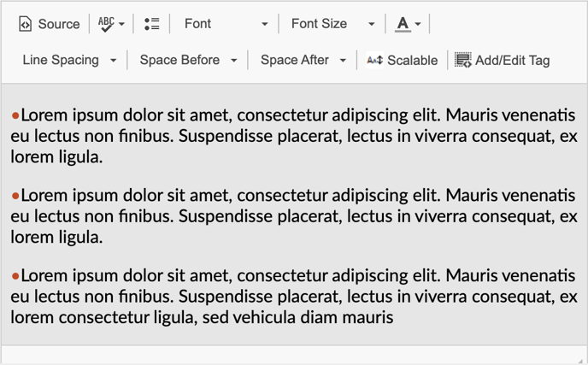Open the Line Spacing dropdown
The width and height of the screenshot is (588, 365).
tap(69, 60)
